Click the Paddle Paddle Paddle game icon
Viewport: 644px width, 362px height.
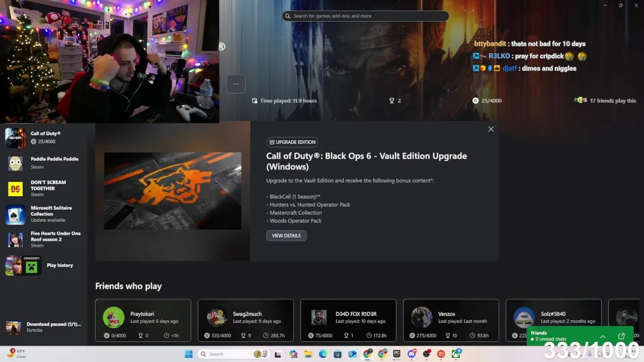click(x=15, y=163)
